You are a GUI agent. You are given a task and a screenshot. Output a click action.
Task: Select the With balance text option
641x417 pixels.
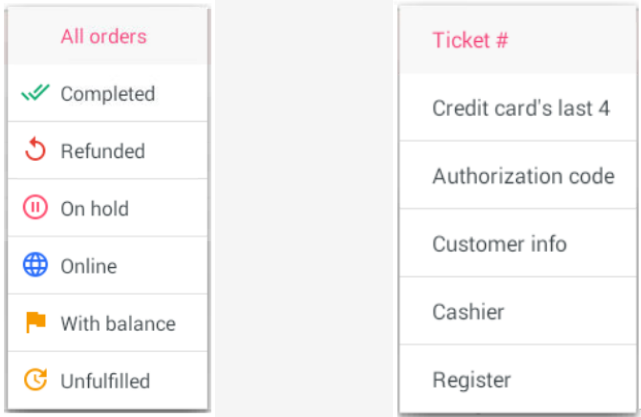click(118, 323)
